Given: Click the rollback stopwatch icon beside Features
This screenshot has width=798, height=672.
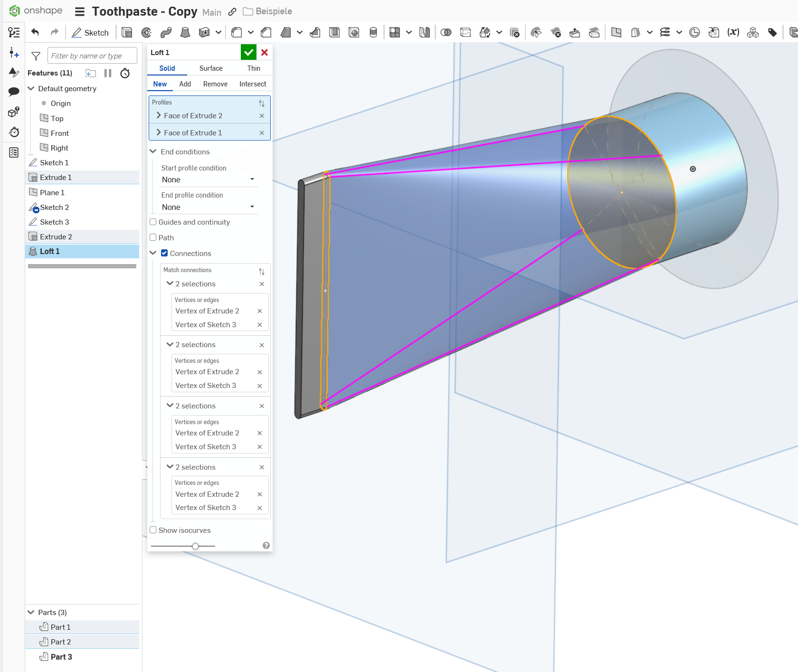Looking at the screenshot, I should click(125, 73).
